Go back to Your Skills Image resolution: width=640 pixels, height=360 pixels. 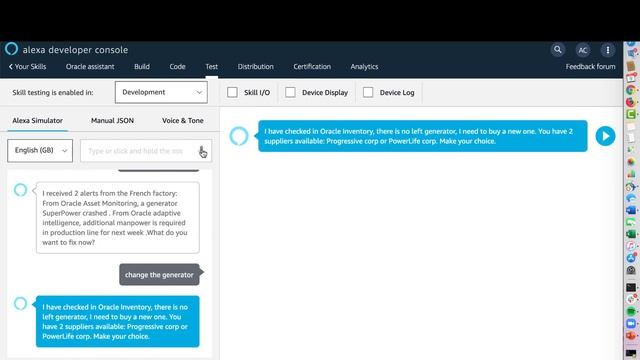pos(27,67)
